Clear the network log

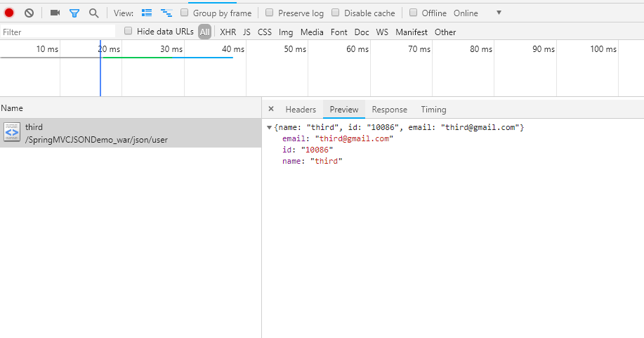(x=29, y=13)
